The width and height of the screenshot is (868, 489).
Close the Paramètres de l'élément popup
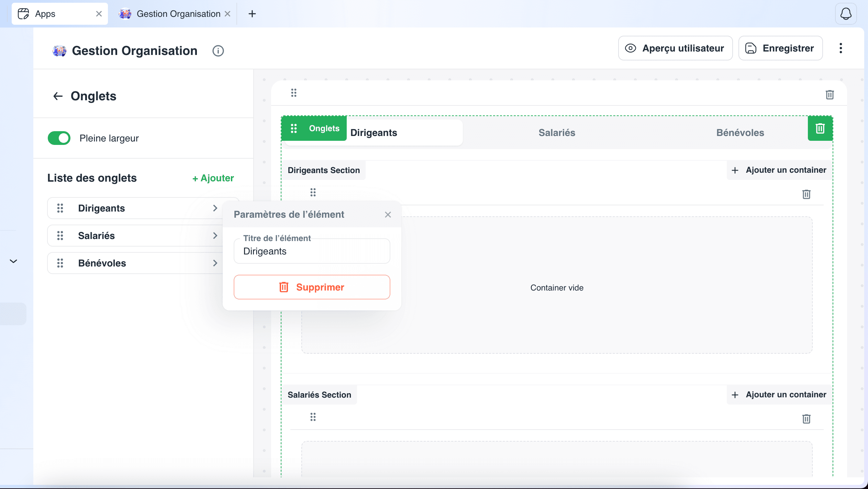(x=388, y=215)
